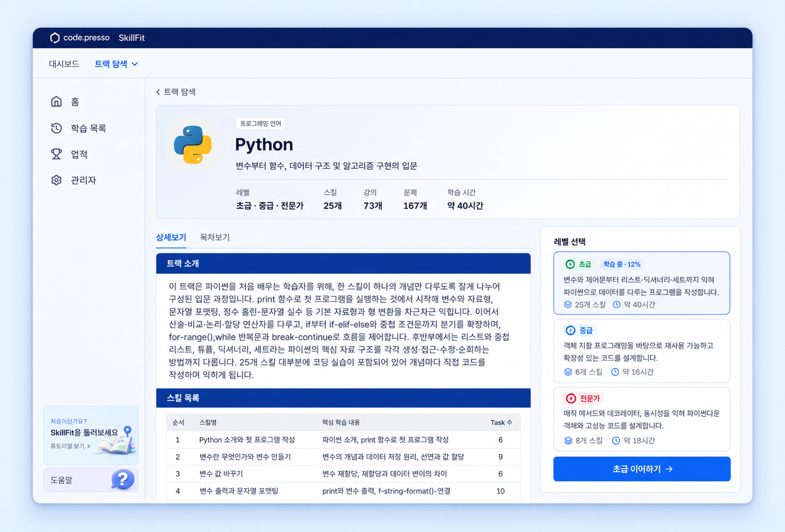This screenshot has height=532, width=785.
Task: Click the red expert level icon
Action: (571, 398)
